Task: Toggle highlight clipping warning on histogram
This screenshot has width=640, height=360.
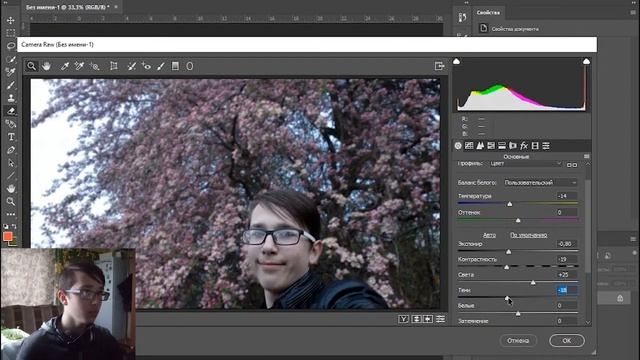Action: tap(586, 61)
